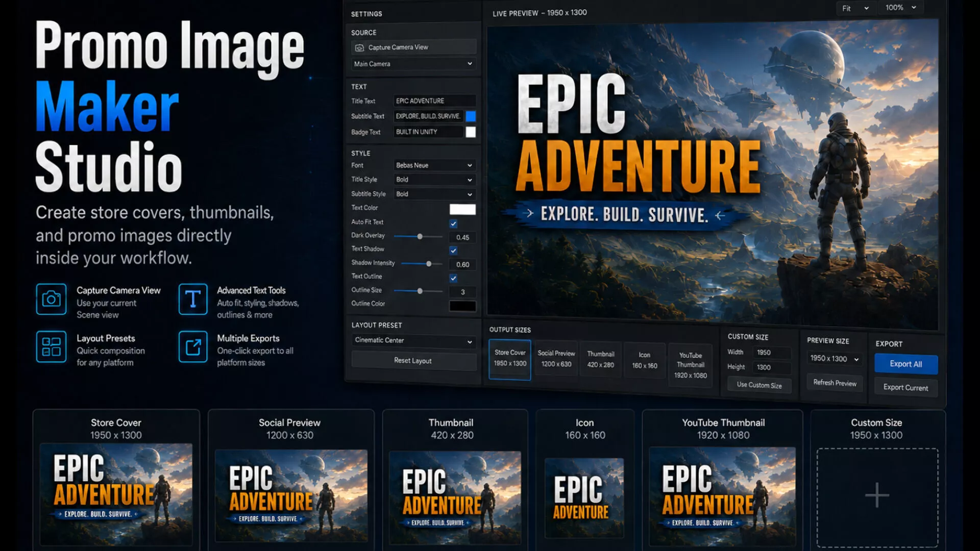Click the SETTINGS panel header
Image resolution: width=980 pixels, height=551 pixels.
366,14
